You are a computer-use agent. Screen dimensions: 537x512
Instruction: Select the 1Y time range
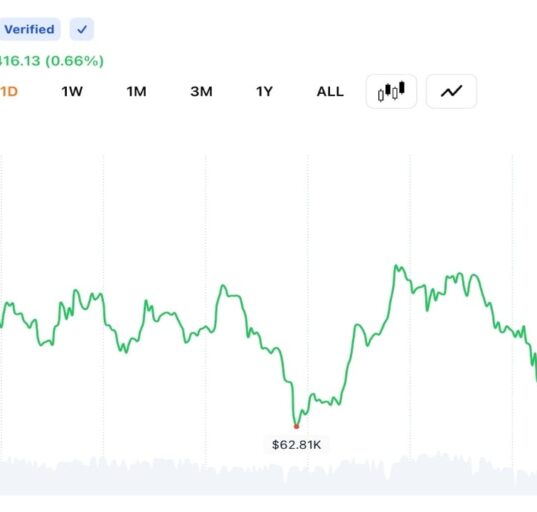(x=264, y=91)
